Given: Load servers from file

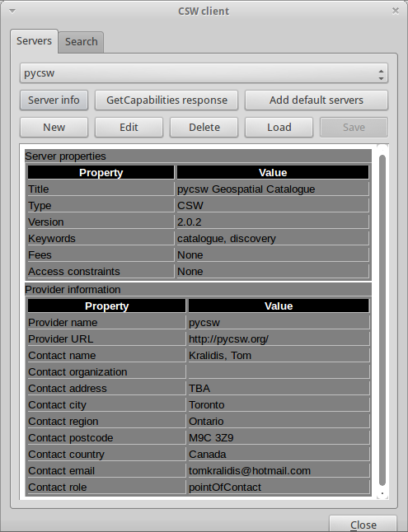Looking at the screenshot, I should point(279,127).
